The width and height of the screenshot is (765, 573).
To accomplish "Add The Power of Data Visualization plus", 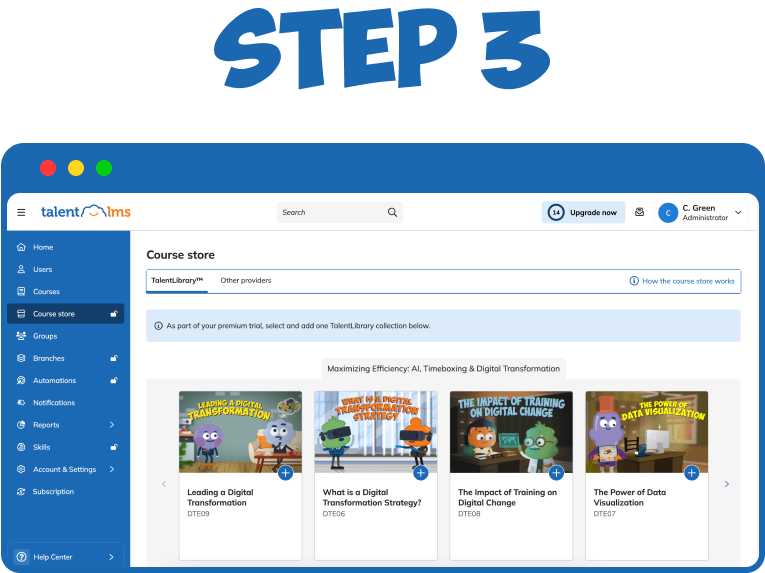I will (x=692, y=472).
